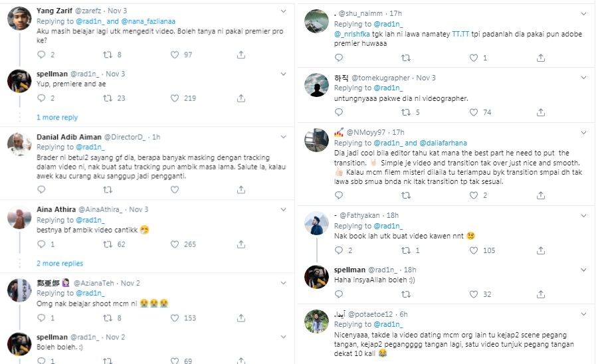This screenshot has width=600, height=364.
Task: Show "2 more replies" under Aina Athira
Action: [60, 263]
